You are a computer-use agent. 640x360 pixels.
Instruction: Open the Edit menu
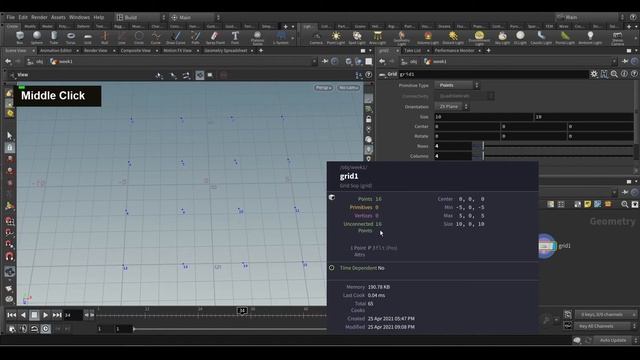(x=23, y=17)
